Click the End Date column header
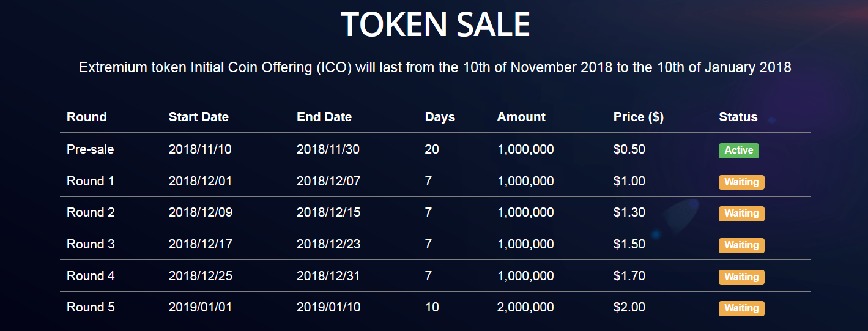The width and height of the screenshot is (868, 331). pos(324,117)
